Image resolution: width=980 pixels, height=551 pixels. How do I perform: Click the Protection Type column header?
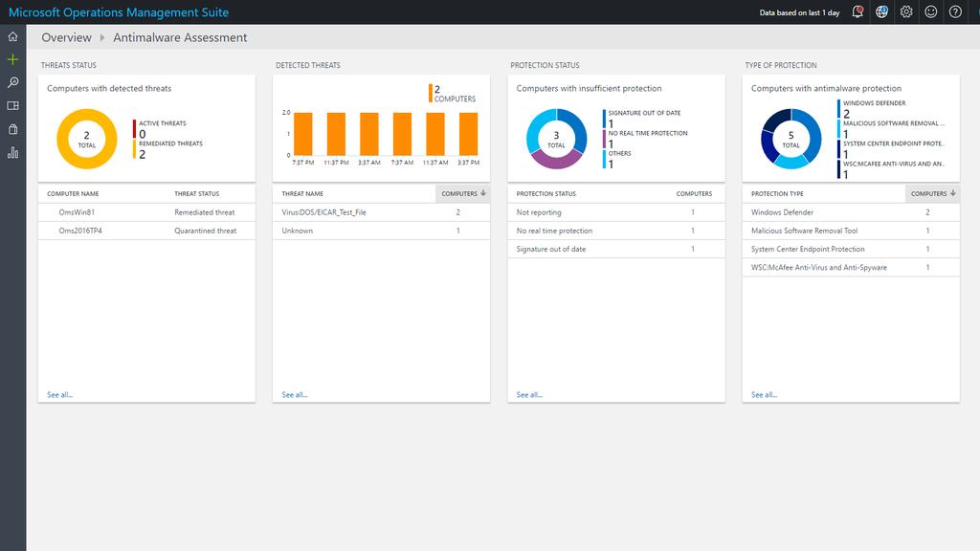(x=777, y=193)
